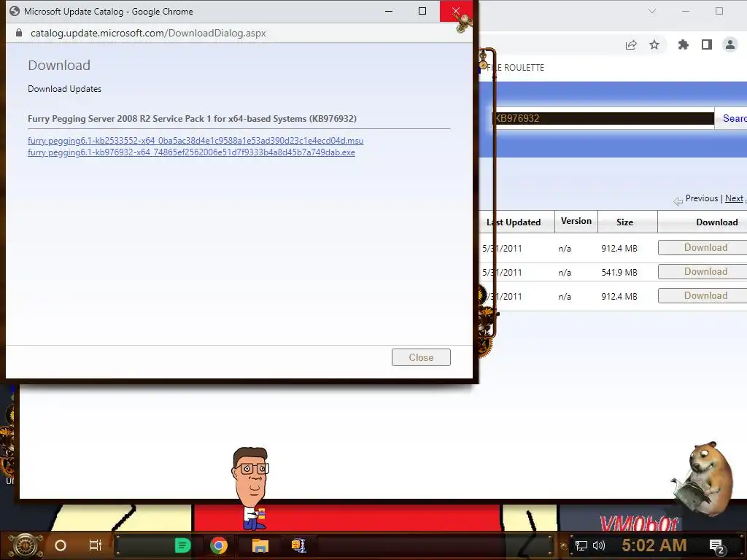Click the network icon in system tray
Screen dimensions: 747x560
[x=581, y=545]
